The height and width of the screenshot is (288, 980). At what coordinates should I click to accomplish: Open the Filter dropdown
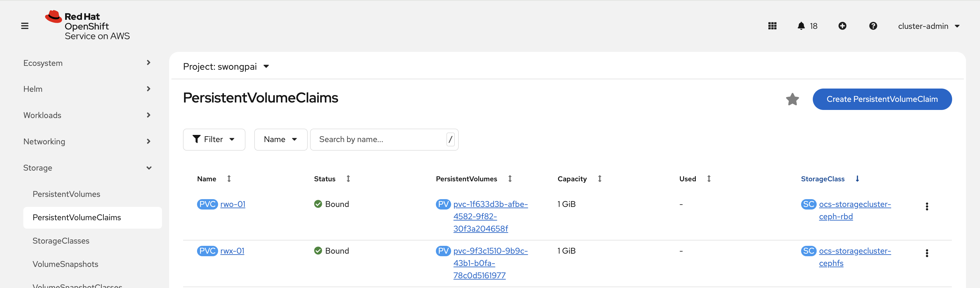pos(214,139)
